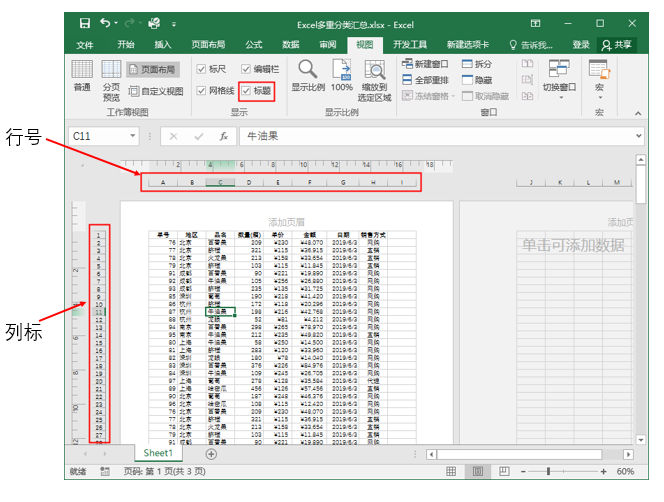The image size is (664, 502).
Task: Undo the last action
Action: [105, 23]
